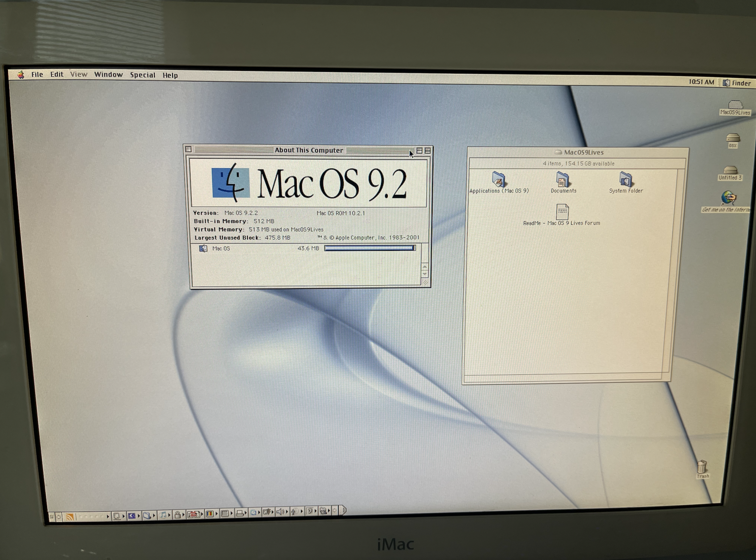Open the Edit menu

[57, 74]
